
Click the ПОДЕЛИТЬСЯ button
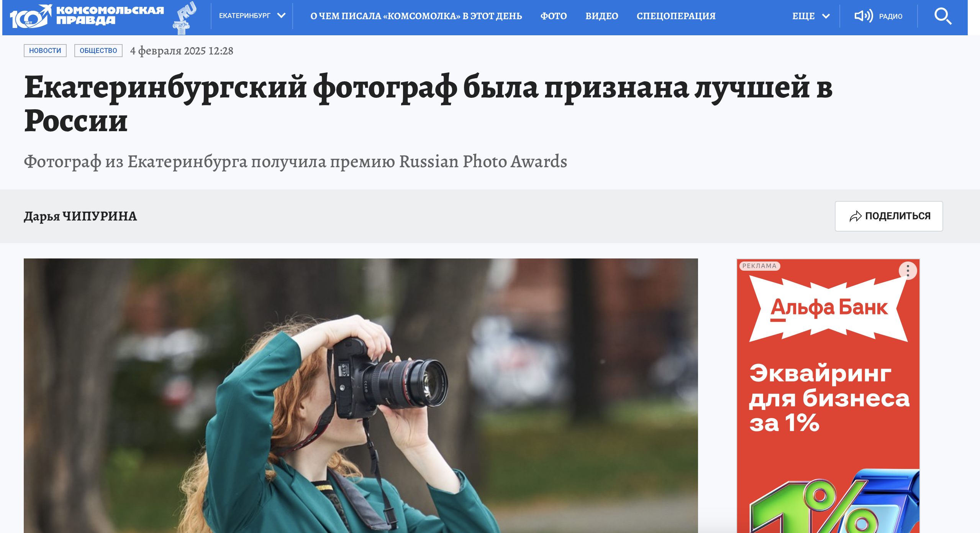tap(889, 216)
